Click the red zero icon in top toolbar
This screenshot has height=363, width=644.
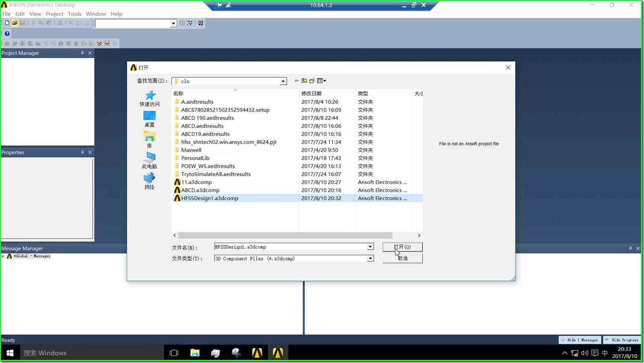pyautogui.click(x=201, y=23)
